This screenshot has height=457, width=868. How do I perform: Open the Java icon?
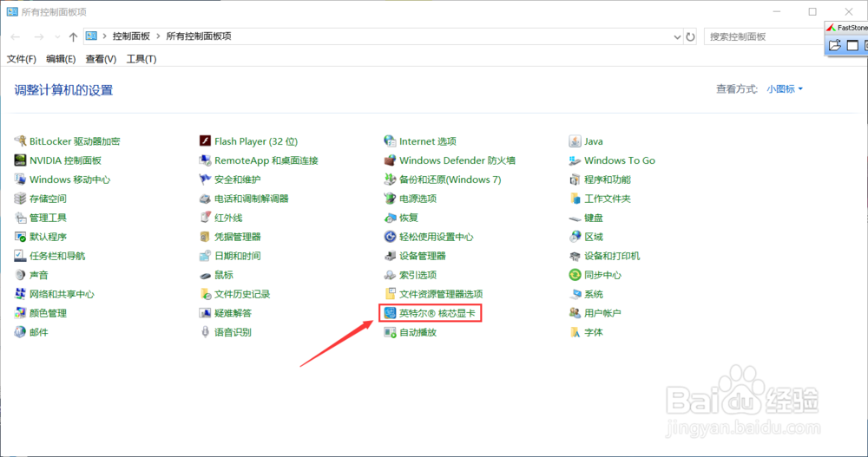point(575,141)
